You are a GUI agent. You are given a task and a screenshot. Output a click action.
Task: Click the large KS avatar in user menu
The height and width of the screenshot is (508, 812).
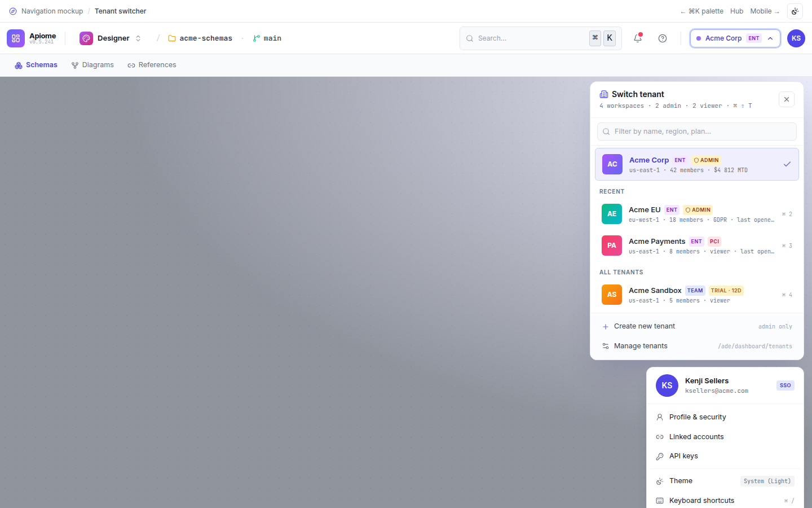(667, 386)
